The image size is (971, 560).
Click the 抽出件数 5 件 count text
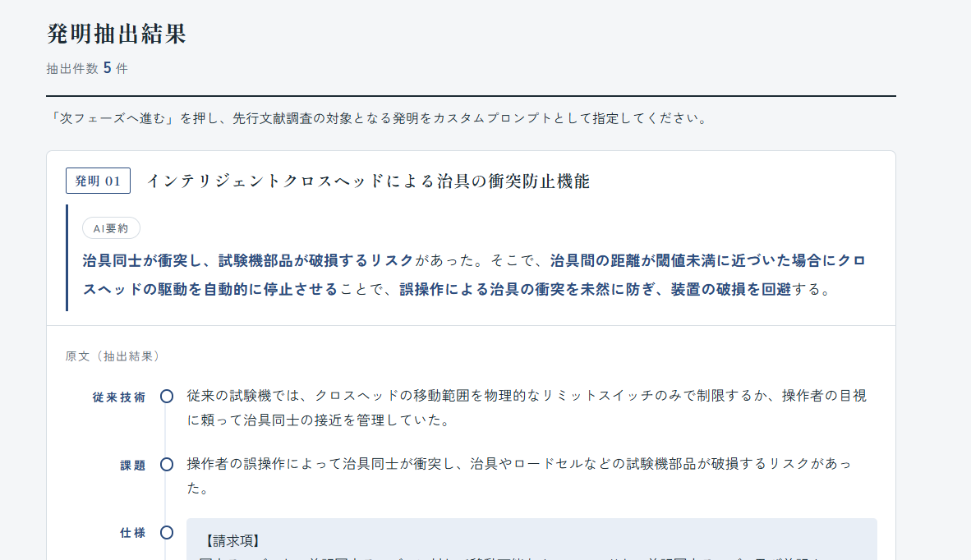pyautogui.click(x=87, y=68)
